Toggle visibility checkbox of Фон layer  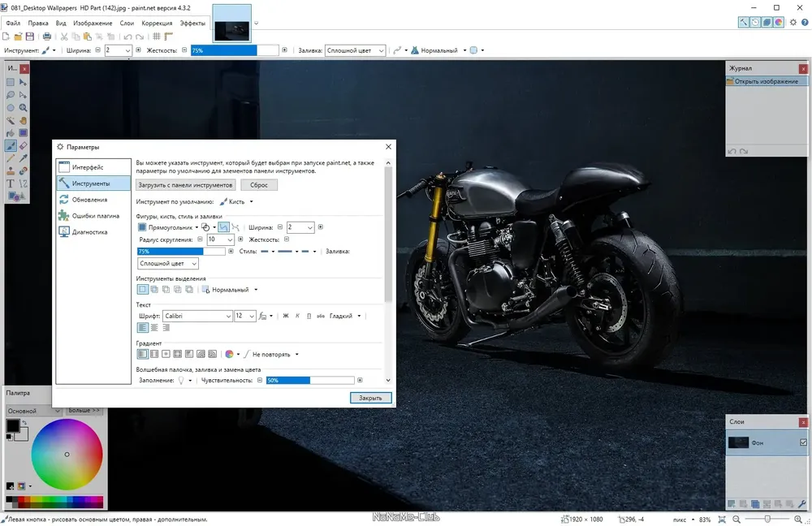pyautogui.click(x=803, y=442)
